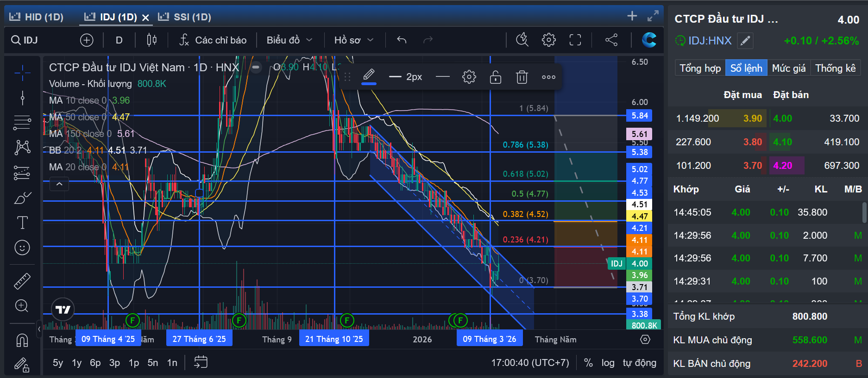Open the emoji icons tool
Screen dimensions: 868x378
click(22, 248)
